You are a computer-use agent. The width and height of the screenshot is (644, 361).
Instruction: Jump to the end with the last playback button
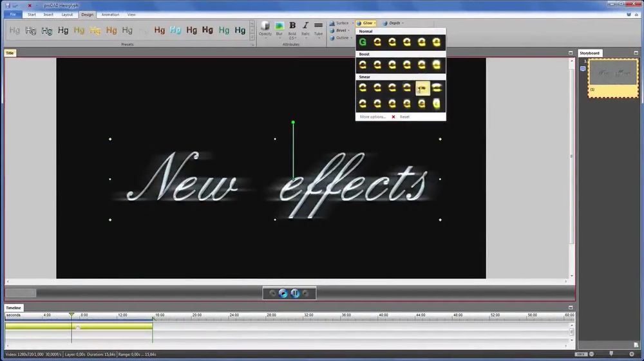pyautogui.click(x=305, y=293)
